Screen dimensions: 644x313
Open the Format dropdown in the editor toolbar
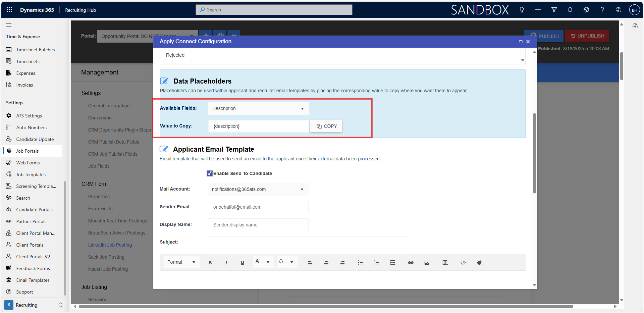pos(180,262)
